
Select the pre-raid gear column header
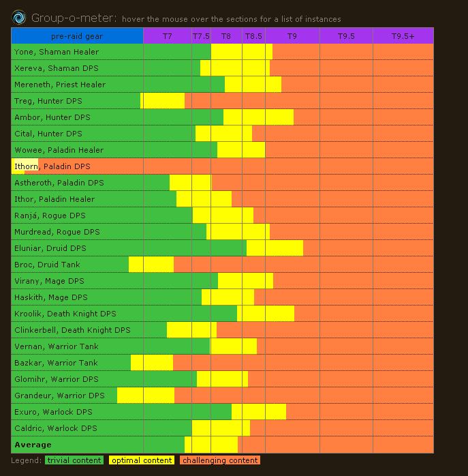click(x=77, y=36)
